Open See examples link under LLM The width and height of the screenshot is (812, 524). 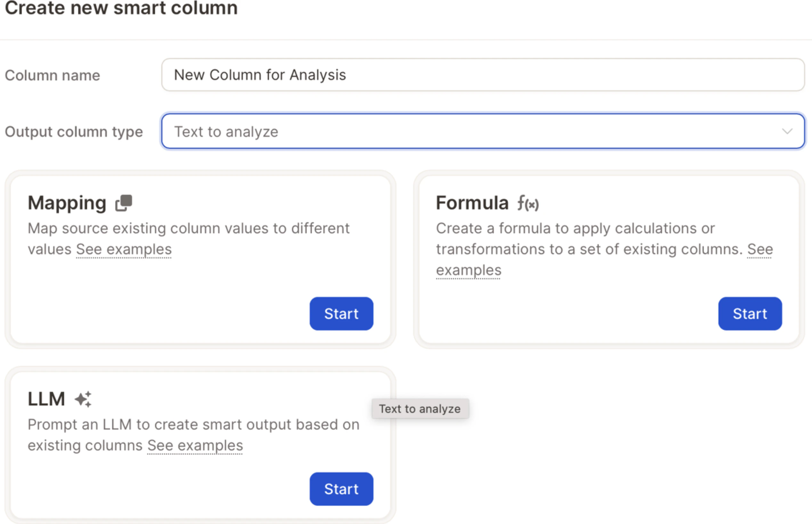pos(195,445)
